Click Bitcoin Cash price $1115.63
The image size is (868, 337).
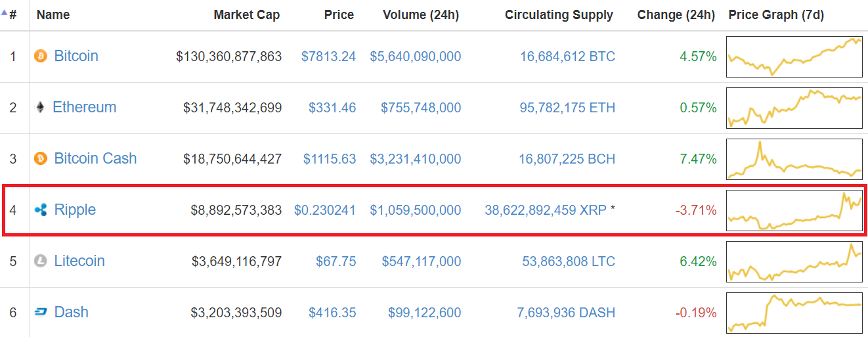pos(330,159)
